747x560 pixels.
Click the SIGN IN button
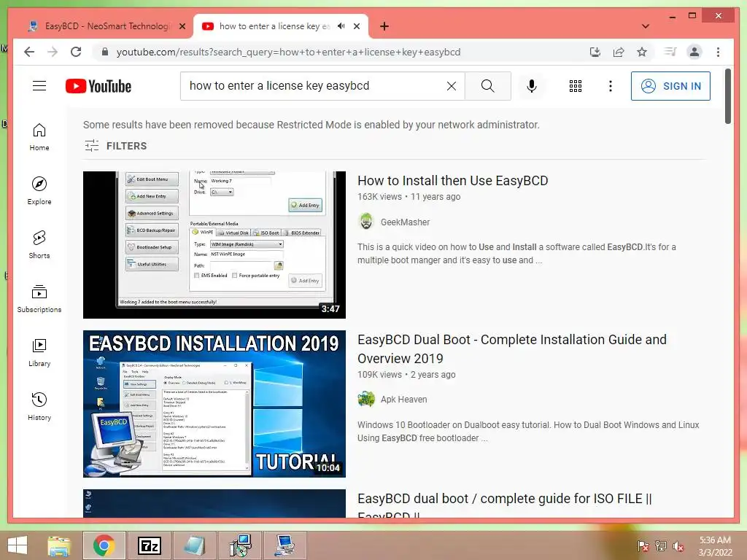pyautogui.click(x=670, y=86)
